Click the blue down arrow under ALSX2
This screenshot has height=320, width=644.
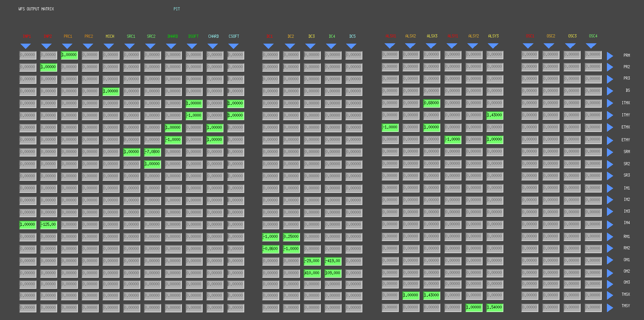tap(410, 46)
